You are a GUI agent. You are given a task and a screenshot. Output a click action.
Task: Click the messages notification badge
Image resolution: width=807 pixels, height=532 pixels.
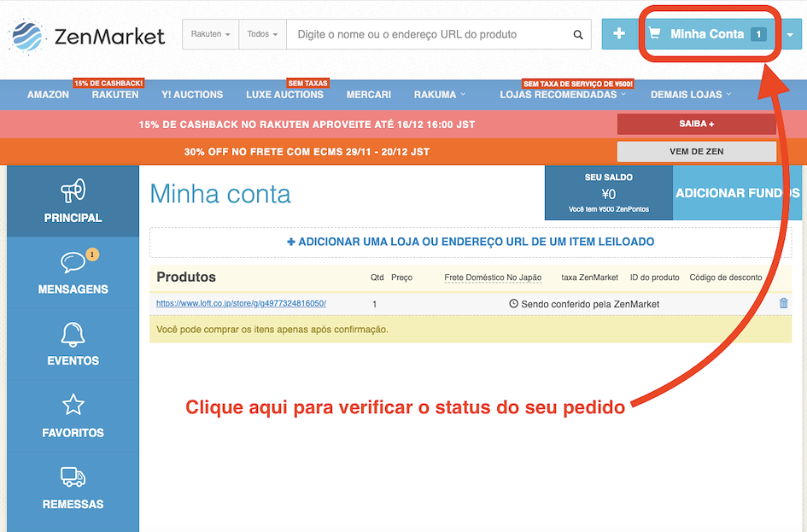pos(92,254)
